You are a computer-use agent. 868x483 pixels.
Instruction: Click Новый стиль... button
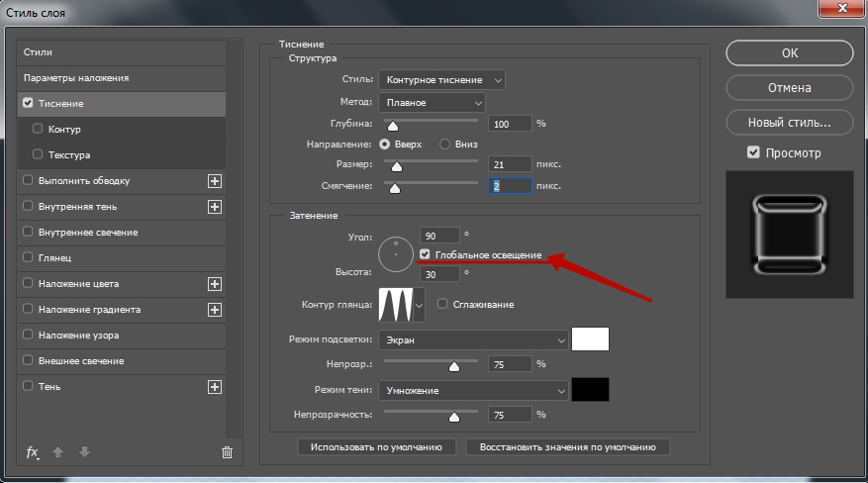tap(790, 123)
